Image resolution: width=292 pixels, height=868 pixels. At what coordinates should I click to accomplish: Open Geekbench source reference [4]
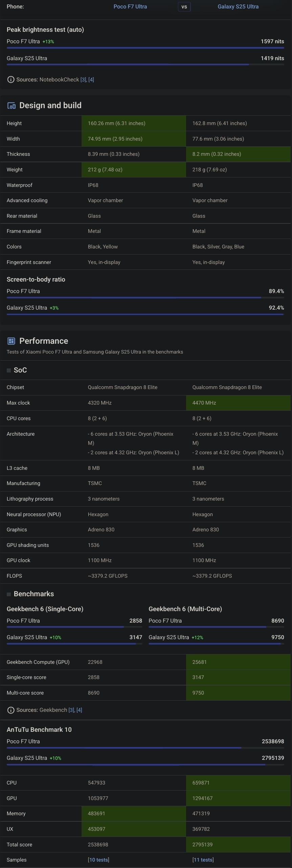tap(79, 710)
